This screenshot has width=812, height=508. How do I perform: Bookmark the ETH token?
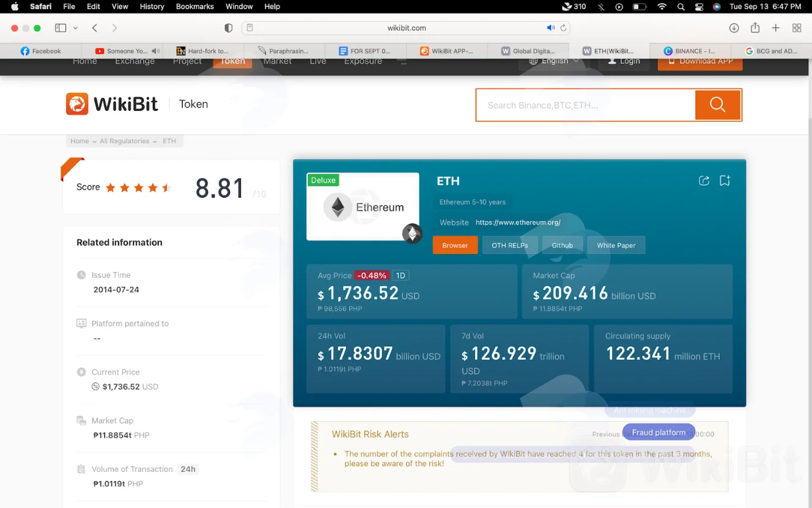pyautogui.click(x=725, y=181)
